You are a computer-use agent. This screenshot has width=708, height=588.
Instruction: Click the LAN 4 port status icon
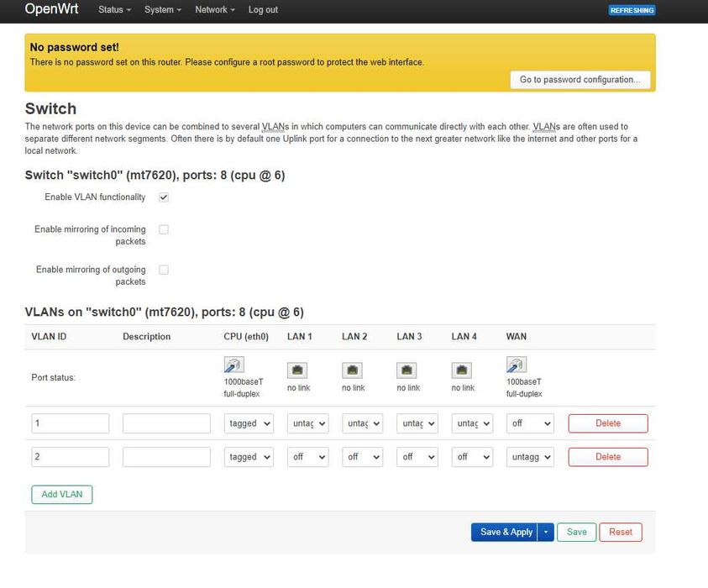coord(461,370)
